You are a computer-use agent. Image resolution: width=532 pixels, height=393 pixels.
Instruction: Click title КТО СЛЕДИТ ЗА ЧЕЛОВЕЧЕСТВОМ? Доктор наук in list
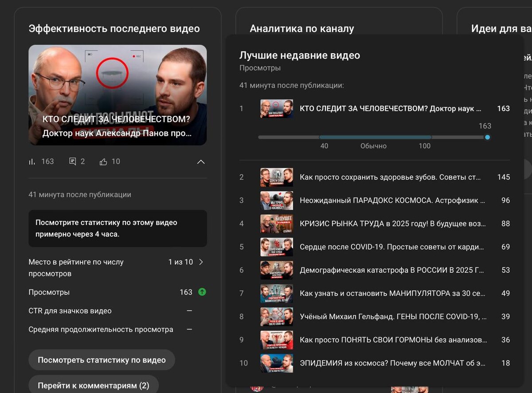click(390, 108)
